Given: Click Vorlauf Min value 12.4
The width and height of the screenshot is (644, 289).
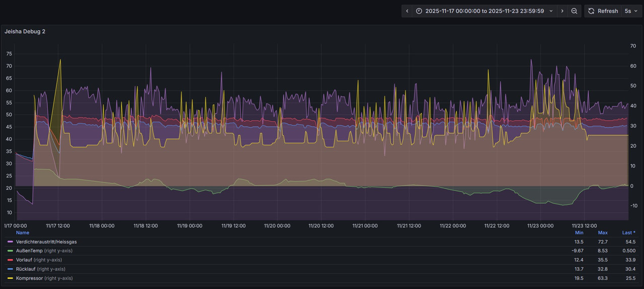Looking at the screenshot, I should point(579,260).
